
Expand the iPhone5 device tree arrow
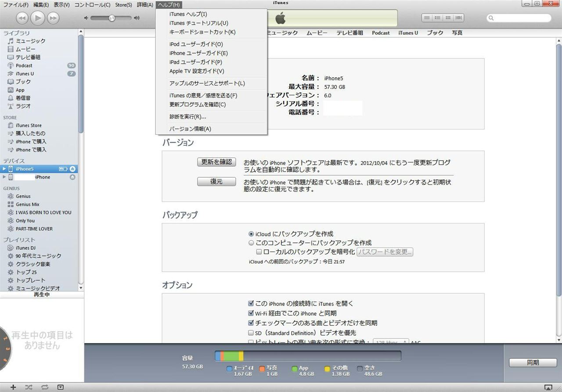pyautogui.click(x=4, y=169)
